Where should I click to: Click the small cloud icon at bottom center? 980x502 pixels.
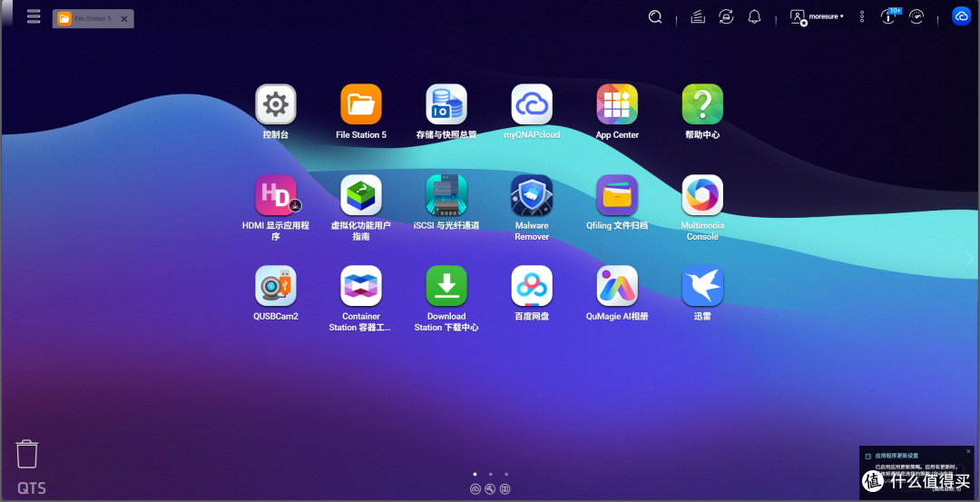[475, 489]
